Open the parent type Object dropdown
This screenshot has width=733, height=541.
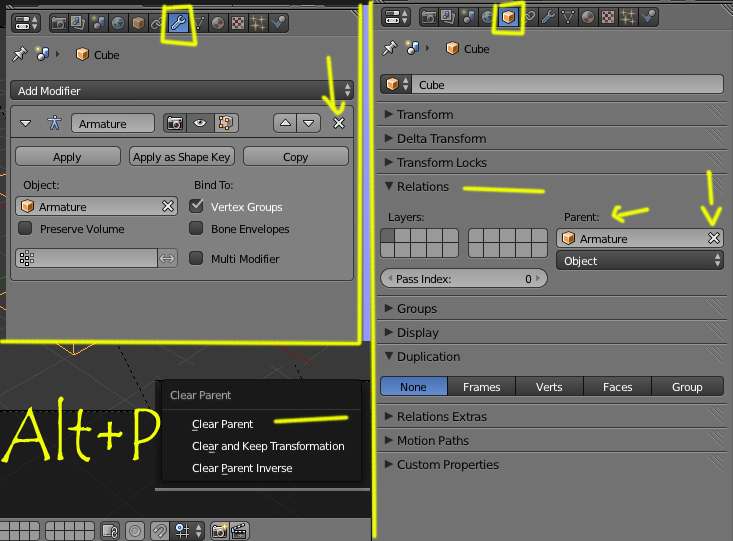click(x=640, y=260)
